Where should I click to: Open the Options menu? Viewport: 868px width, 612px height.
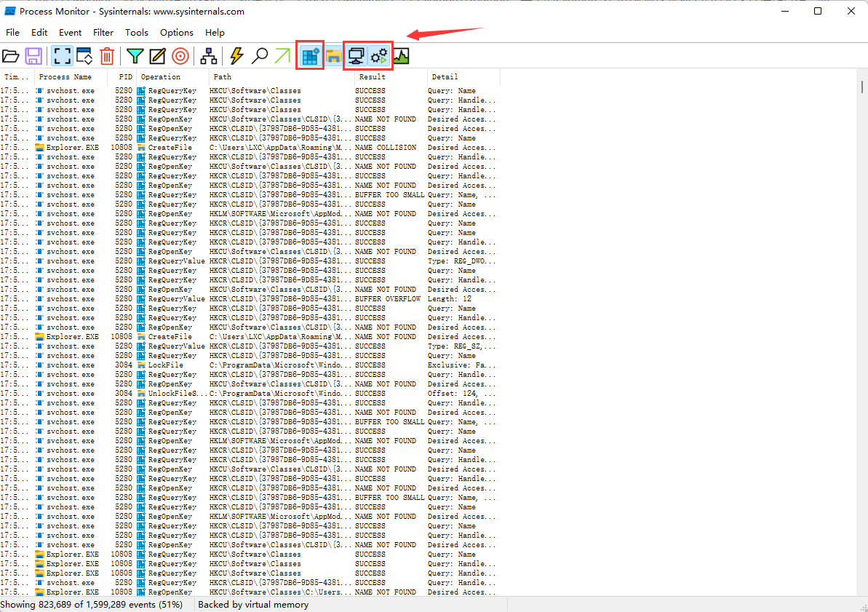click(177, 33)
